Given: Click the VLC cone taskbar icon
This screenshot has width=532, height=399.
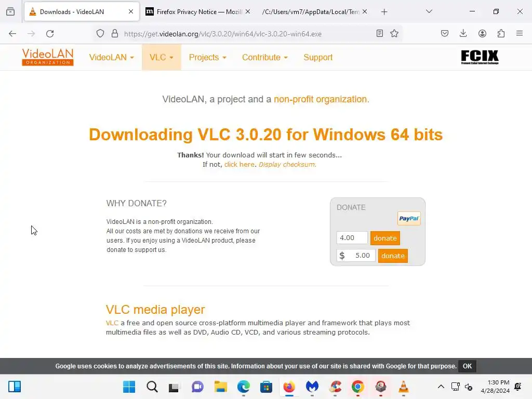Looking at the screenshot, I should coord(403,387).
